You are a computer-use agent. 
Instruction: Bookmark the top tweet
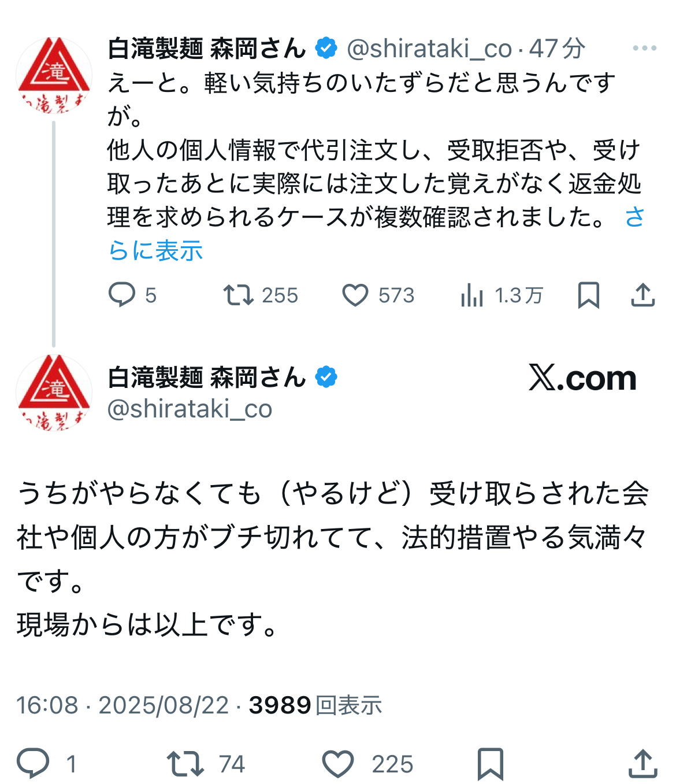coord(588,295)
